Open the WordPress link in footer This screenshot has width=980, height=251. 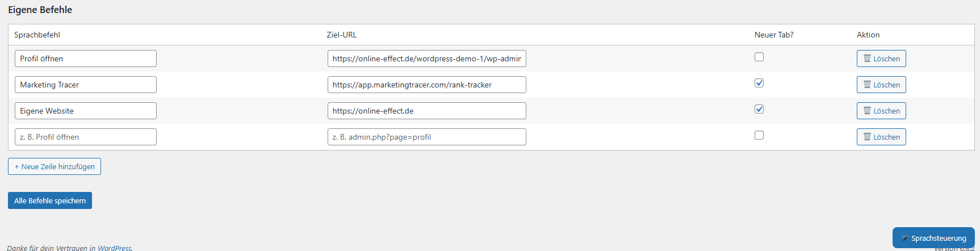pyautogui.click(x=114, y=248)
